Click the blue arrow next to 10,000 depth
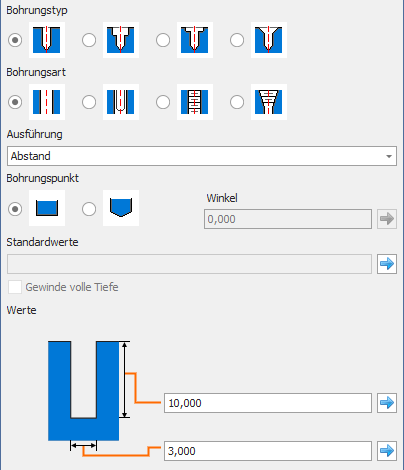This screenshot has height=470, width=404. (387, 403)
